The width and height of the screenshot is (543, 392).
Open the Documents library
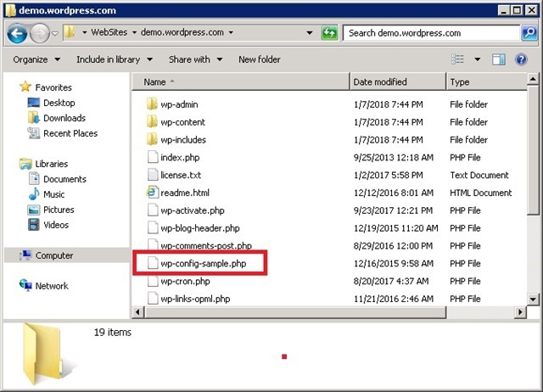coord(57,179)
